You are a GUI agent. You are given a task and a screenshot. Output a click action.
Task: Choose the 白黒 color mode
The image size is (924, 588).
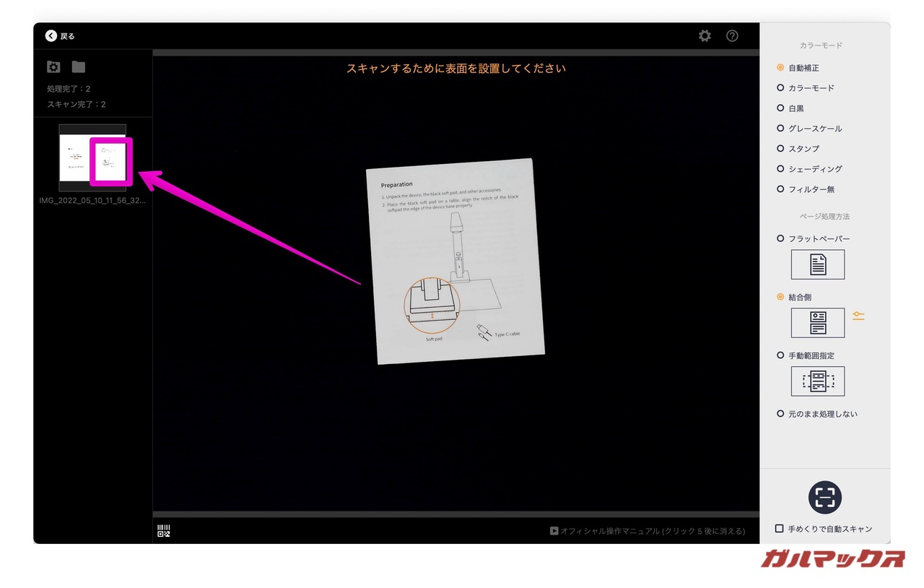(780, 108)
